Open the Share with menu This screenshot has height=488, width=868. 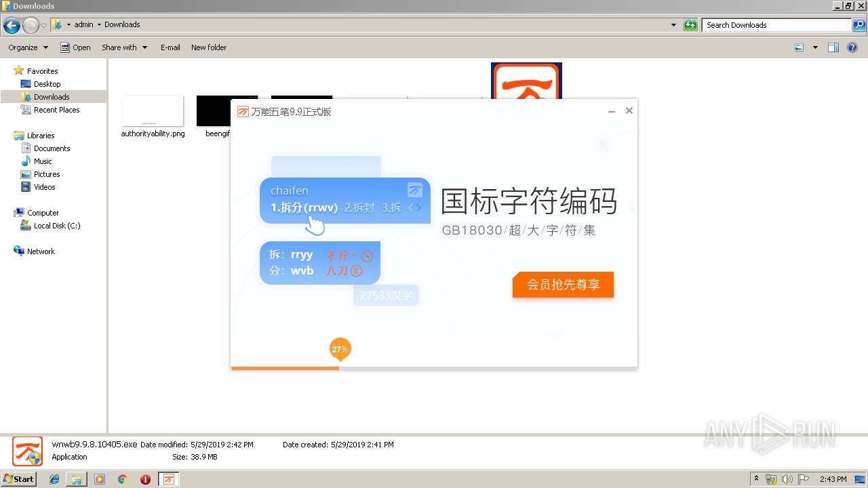pyautogui.click(x=124, y=47)
